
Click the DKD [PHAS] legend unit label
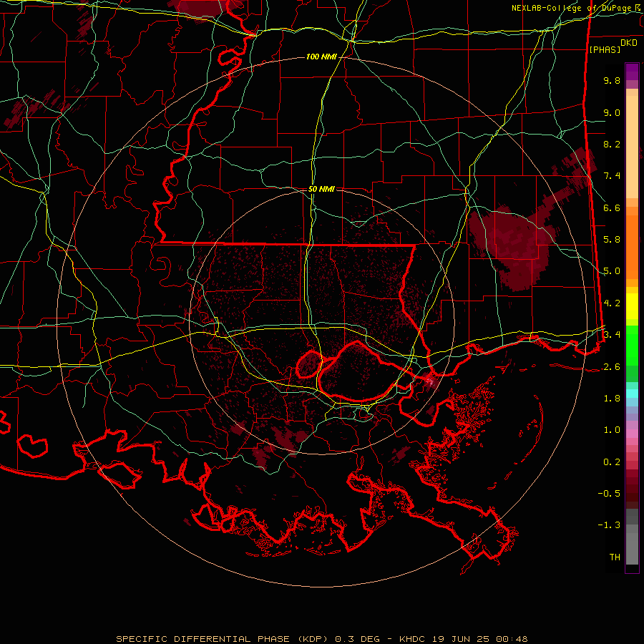[613, 46]
